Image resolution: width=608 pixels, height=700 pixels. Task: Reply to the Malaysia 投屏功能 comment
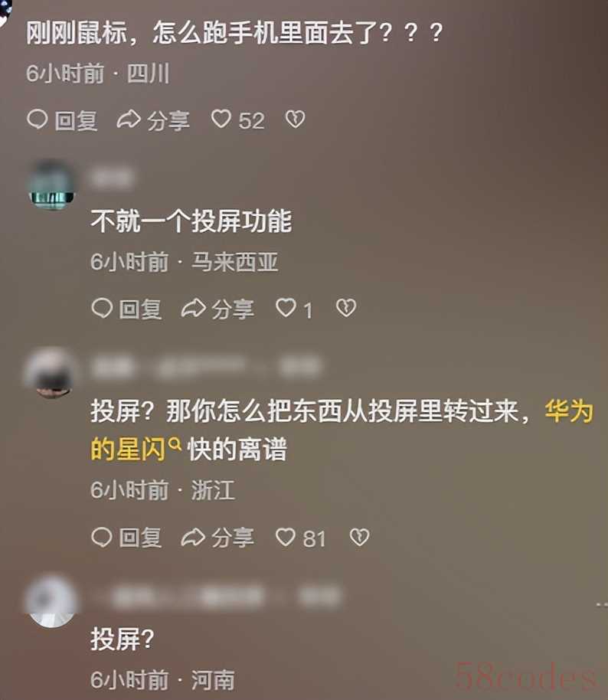tap(126, 309)
